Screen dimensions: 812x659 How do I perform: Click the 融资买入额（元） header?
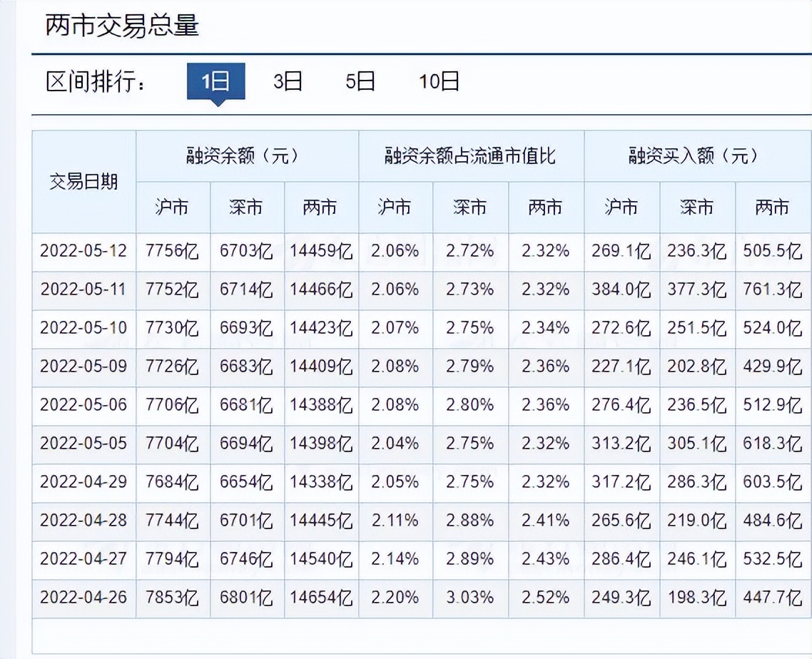(698, 155)
